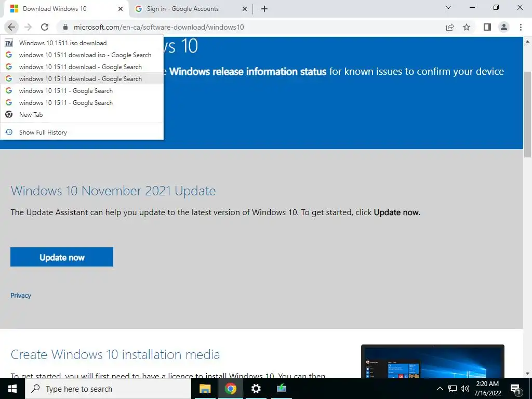
Task: Click the Chrome icon in the taskbar
Action: pyautogui.click(x=230, y=389)
